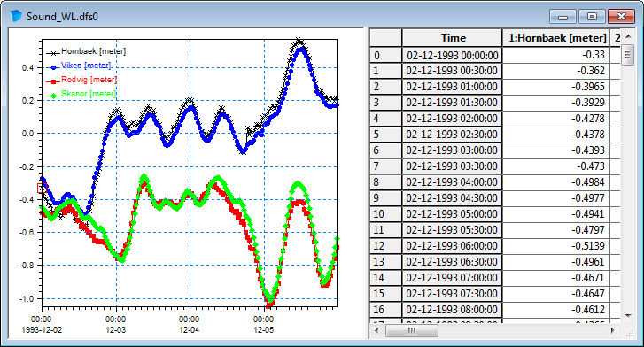This screenshot has height=347, width=644.
Task: Select row header 5
Action: click(385, 135)
